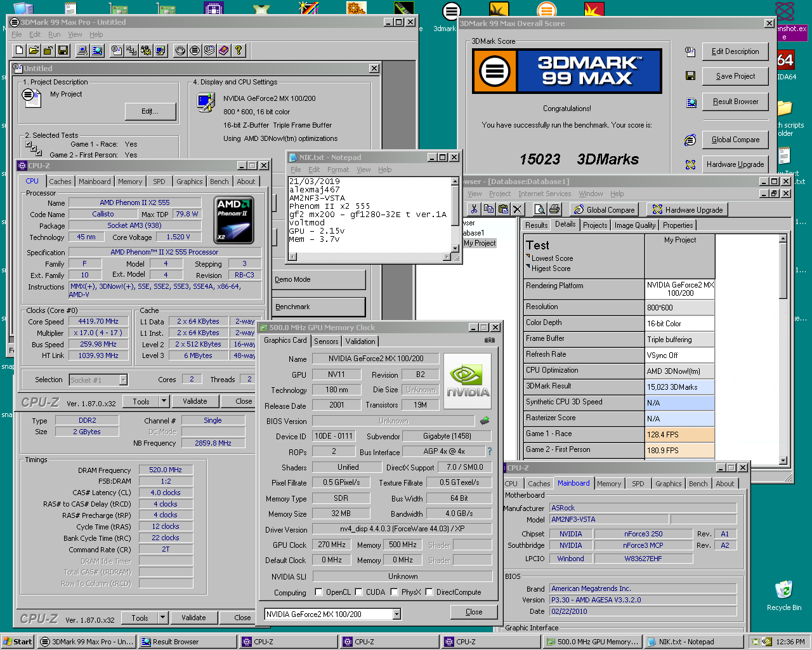Click the Hardware Upgrade button in score window
The height and width of the screenshot is (650, 812).
pos(735,164)
